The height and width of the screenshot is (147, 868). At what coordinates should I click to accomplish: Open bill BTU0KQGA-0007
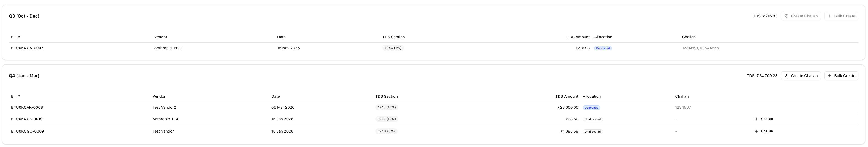[x=27, y=48]
